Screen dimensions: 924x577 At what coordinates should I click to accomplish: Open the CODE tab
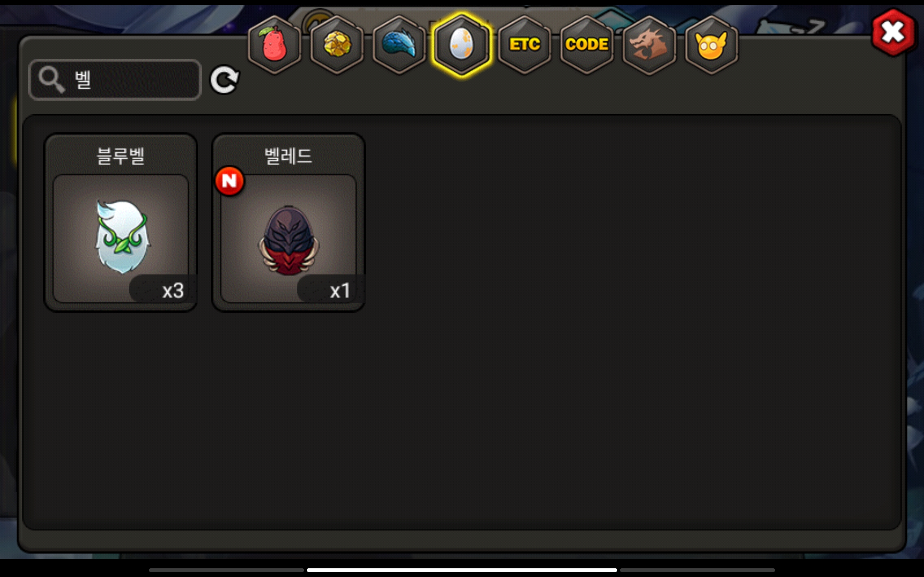587,45
